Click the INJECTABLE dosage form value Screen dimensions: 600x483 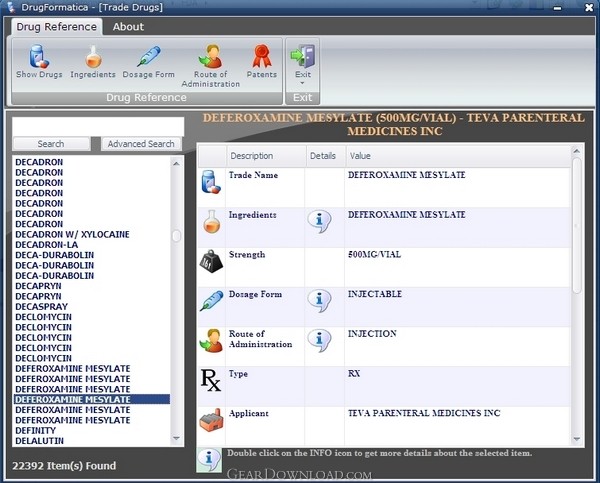[375, 294]
